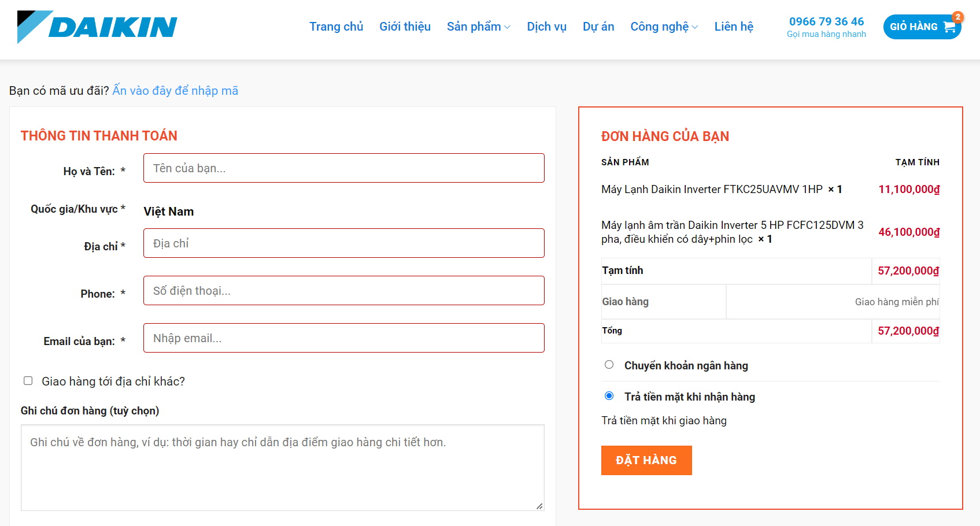This screenshot has width=980, height=526.
Task: Click the order notes textarea
Action: coord(283,468)
